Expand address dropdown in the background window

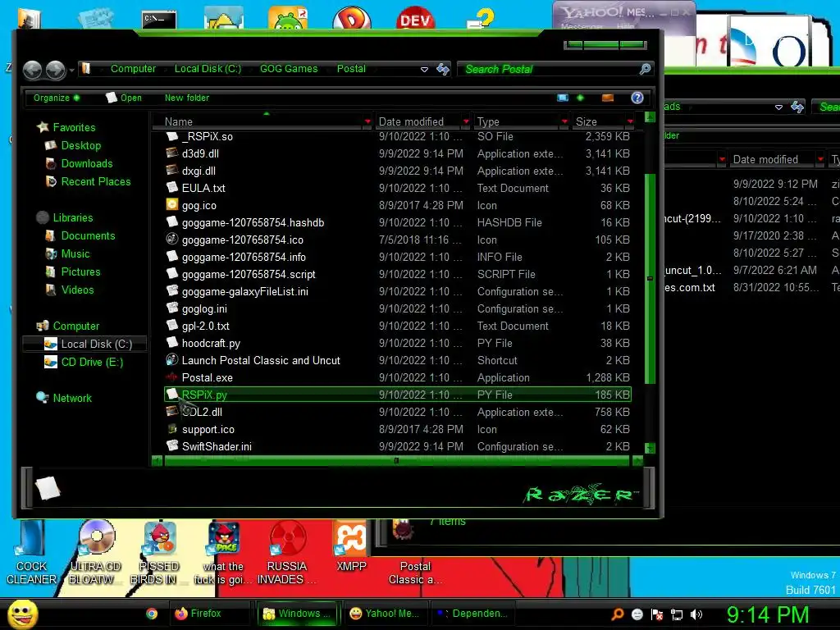tap(778, 107)
